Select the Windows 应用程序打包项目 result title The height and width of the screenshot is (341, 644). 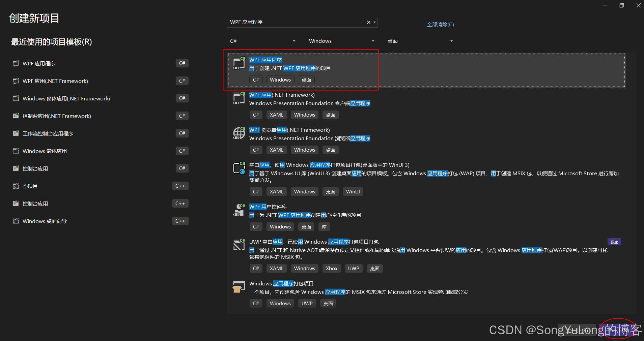point(281,284)
